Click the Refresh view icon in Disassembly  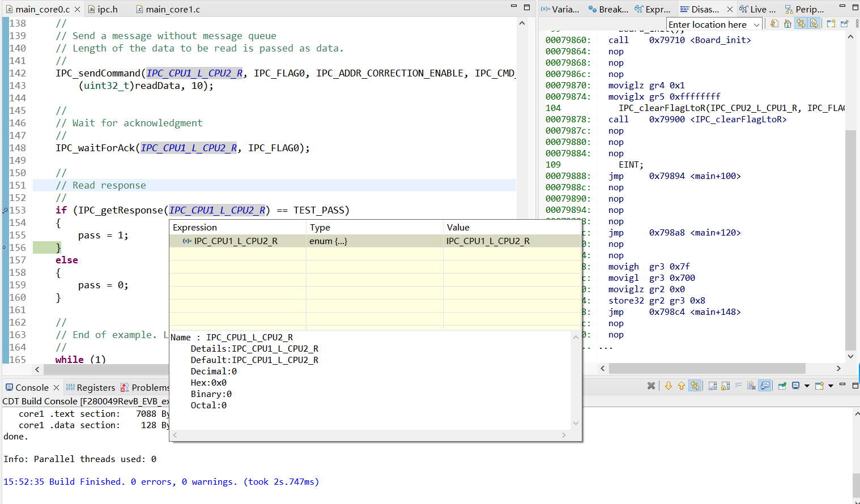click(774, 24)
